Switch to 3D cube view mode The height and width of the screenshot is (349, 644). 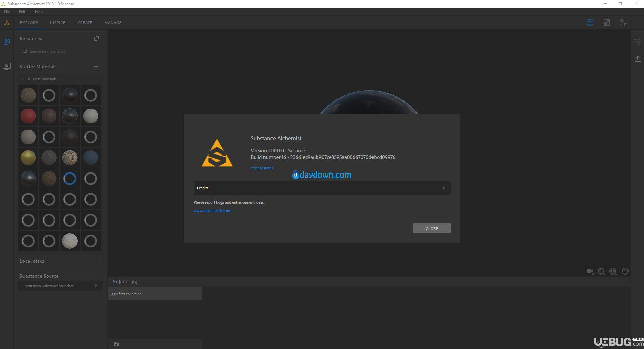pos(590,22)
